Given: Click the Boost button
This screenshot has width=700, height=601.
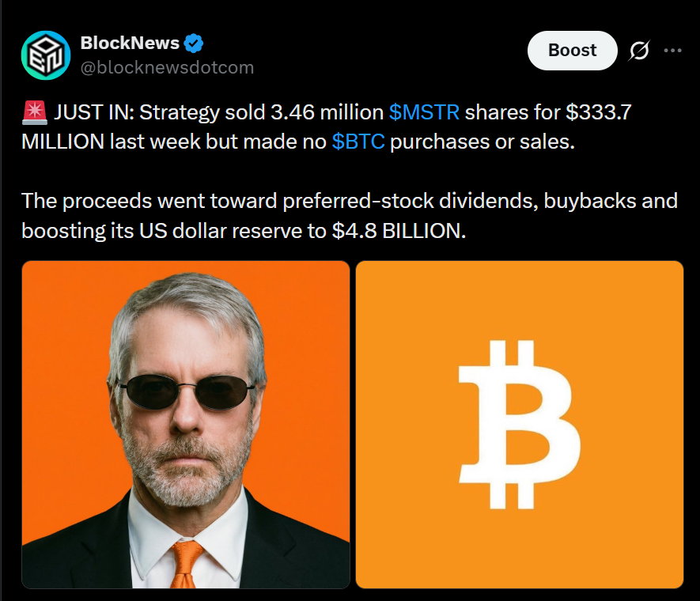Looking at the screenshot, I should click(573, 51).
